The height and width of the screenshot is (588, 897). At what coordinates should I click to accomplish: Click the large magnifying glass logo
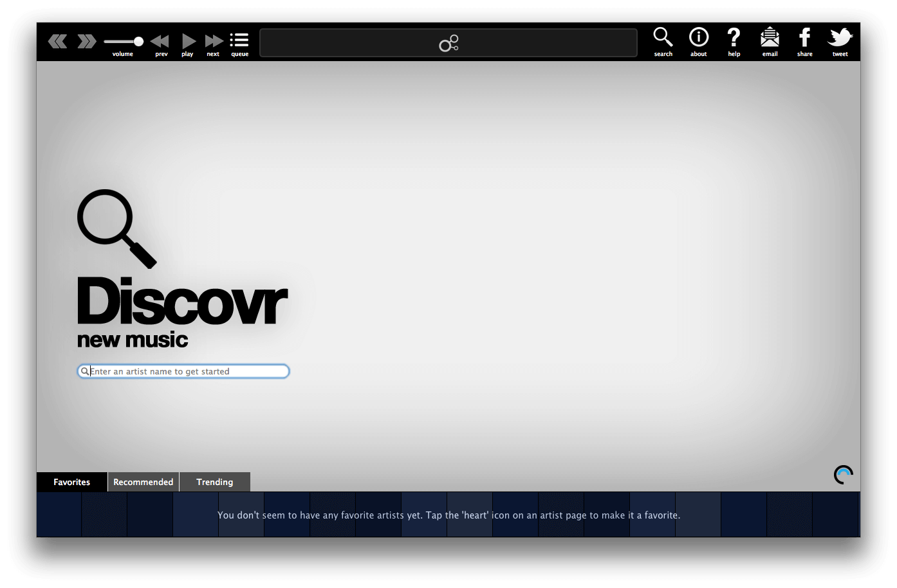[x=117, y=228]
